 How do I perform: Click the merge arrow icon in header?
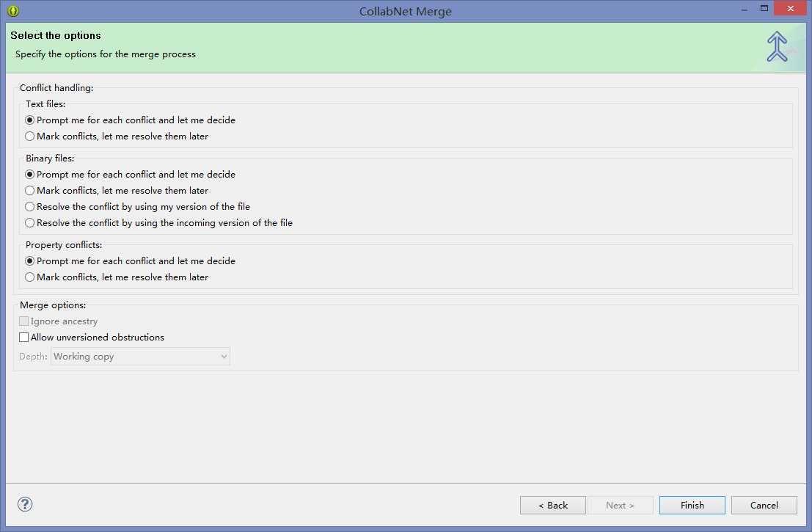(777, 47)
